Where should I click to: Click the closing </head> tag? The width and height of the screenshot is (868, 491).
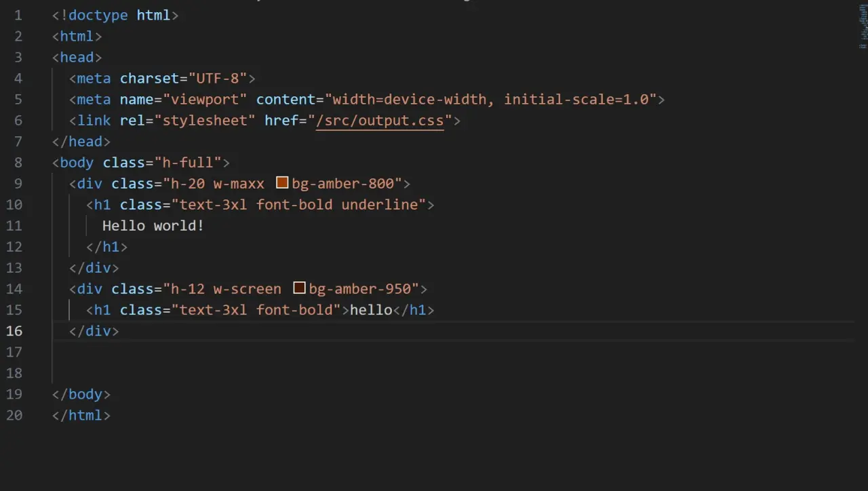[x=81, y=141]
